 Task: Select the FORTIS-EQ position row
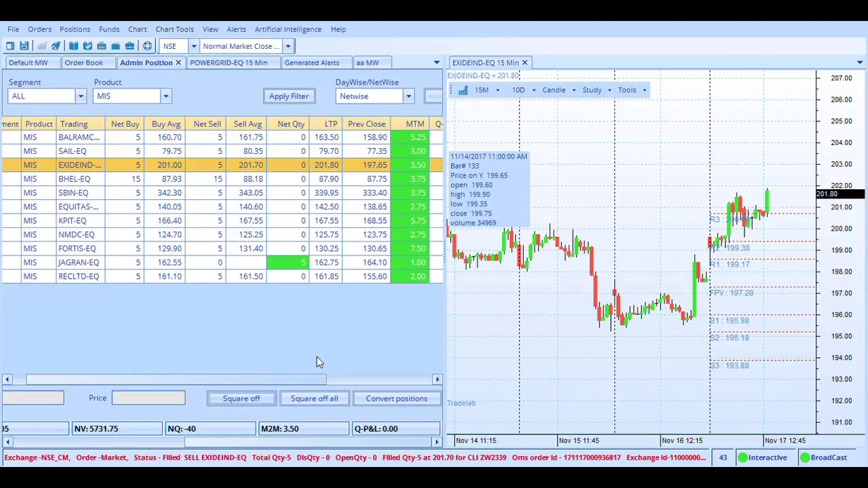point(222,249)
